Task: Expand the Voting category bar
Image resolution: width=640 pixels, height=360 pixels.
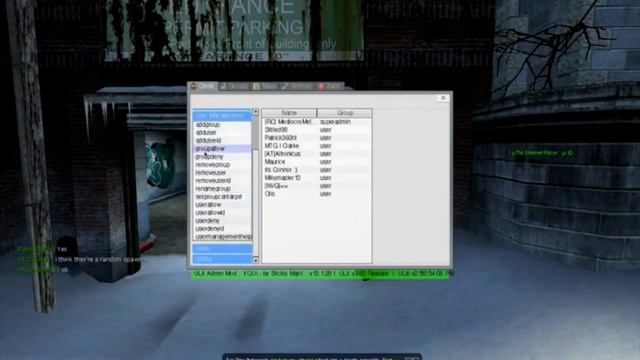Action: pos(222,259)
